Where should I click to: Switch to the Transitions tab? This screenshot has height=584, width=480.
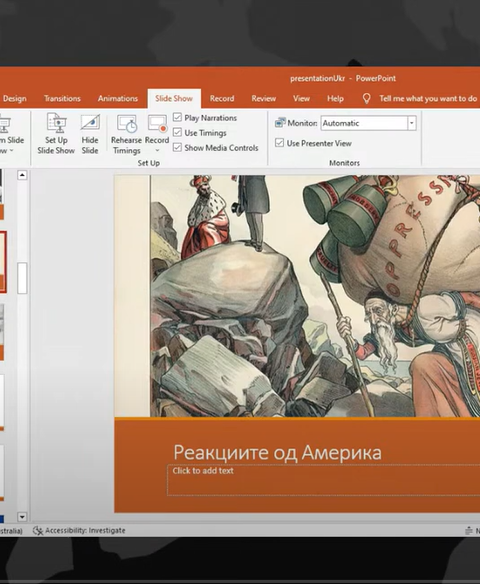tap(62, 98)
